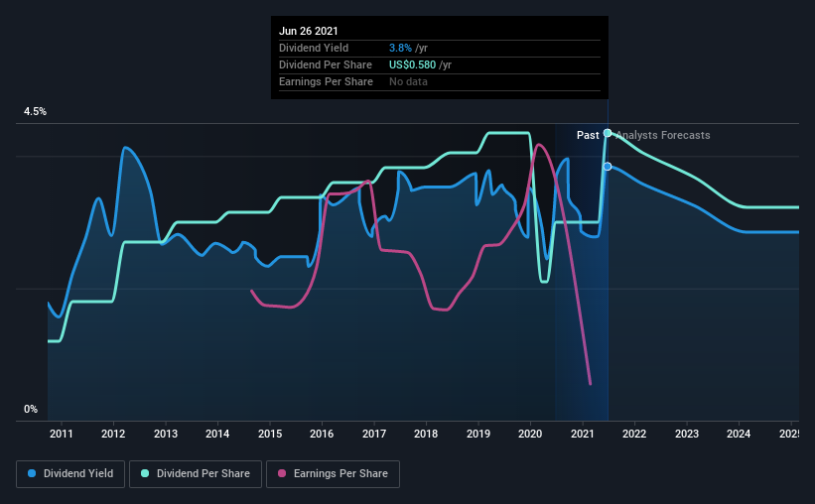Click the 2011 year axis label

62,434
